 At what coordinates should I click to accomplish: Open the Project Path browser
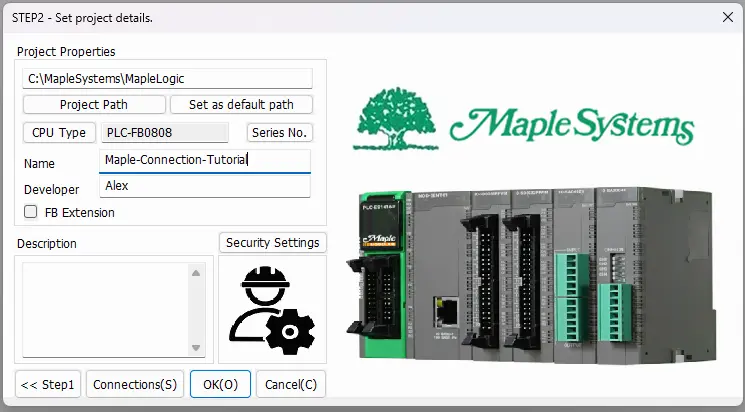pos(94,105)
